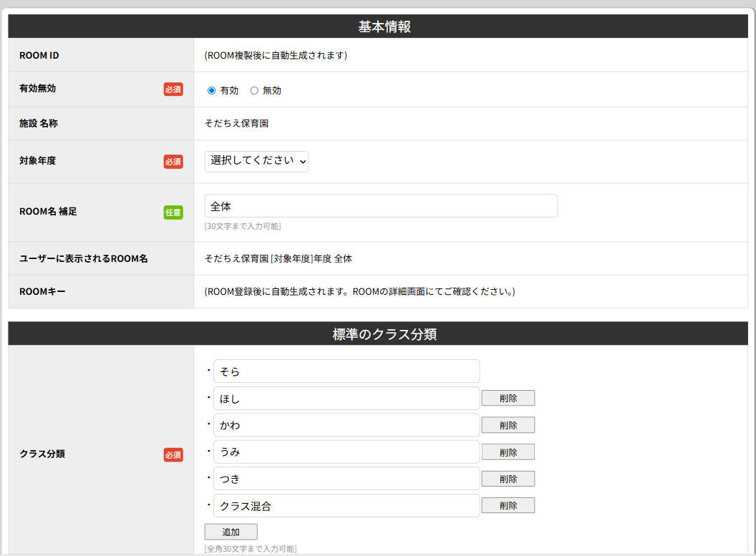Select the 有効 radio button
Image resolution: width=756 pixels, height=556 pixels.
click(211, 91)
